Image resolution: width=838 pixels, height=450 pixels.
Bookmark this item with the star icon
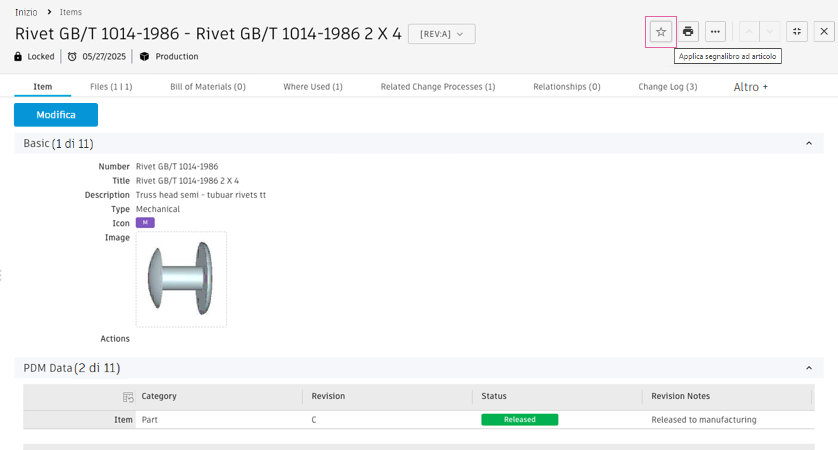click(x=661, y=32)
